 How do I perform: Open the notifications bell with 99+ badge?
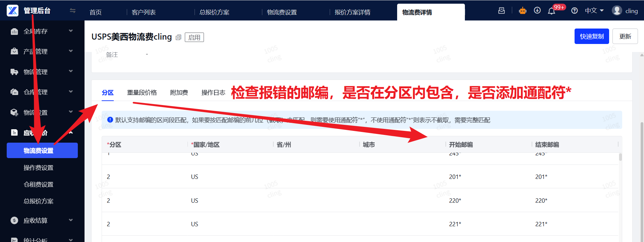[552, 11]
